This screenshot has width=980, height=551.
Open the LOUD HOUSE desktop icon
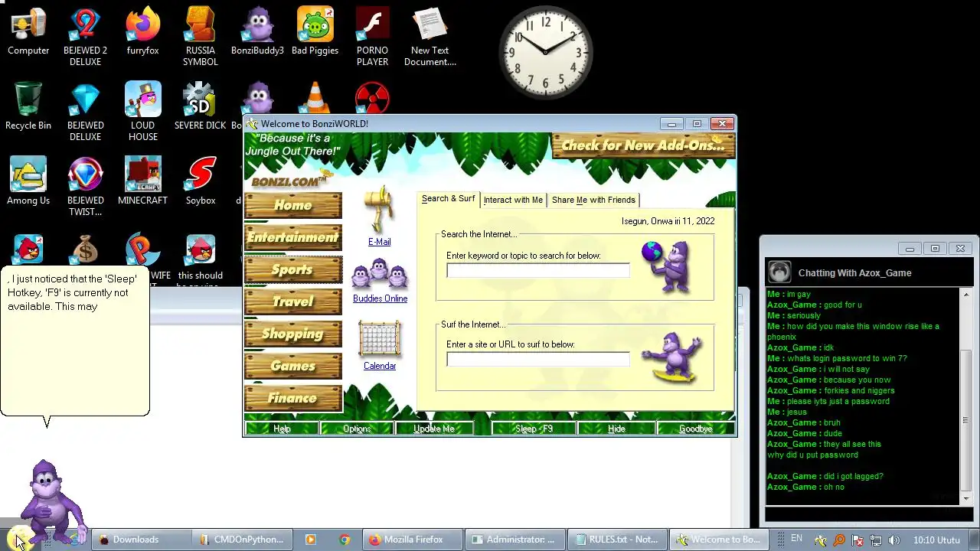142,112
